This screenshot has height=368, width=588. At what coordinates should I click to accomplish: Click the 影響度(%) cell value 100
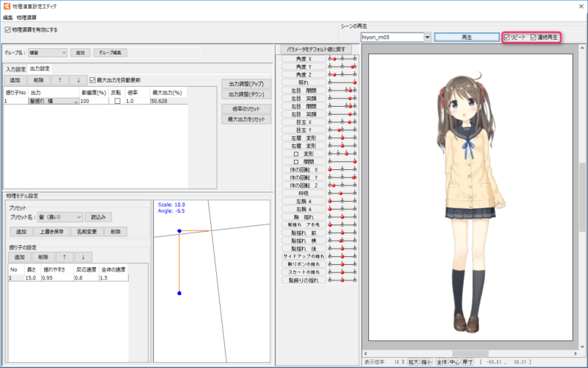(x=94, y=101)
